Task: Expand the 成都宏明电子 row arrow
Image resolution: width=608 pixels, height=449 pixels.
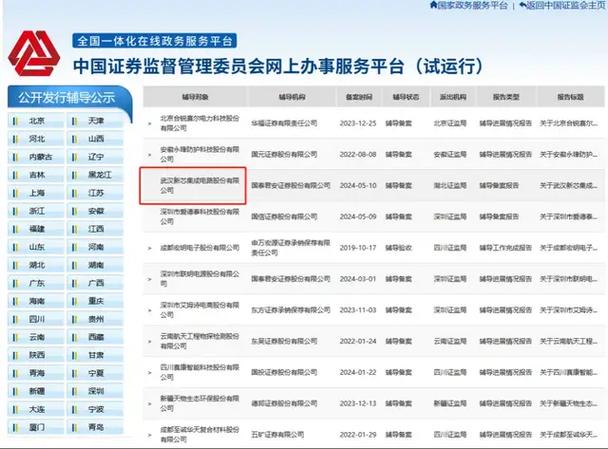Action: click(x=150, y=248)
